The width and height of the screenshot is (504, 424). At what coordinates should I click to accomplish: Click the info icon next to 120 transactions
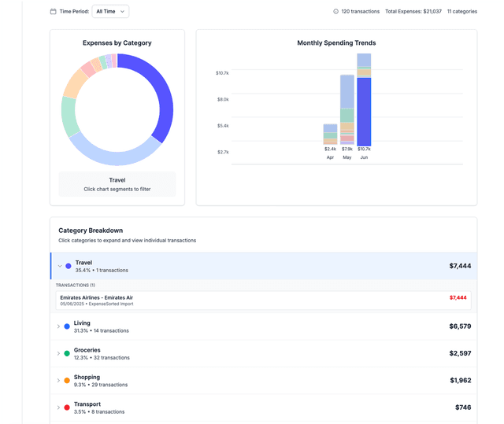coord(336,12)
